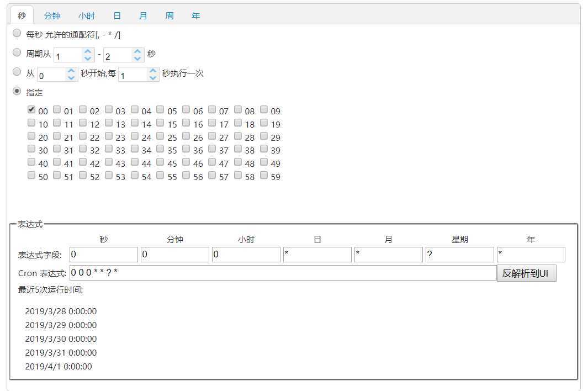
Task: Click the 最近5次运行时间 label
Action: [51, 290]
